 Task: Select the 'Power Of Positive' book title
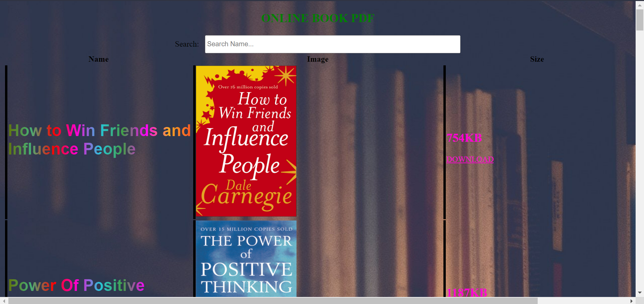click(x=76, y=285)
